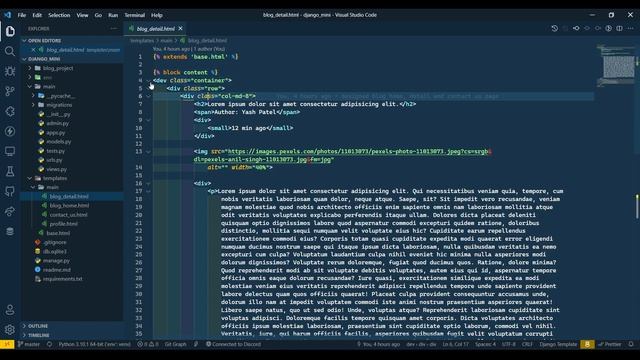Open the Testing flask icon
640x360 pixels.
(10, 171)
